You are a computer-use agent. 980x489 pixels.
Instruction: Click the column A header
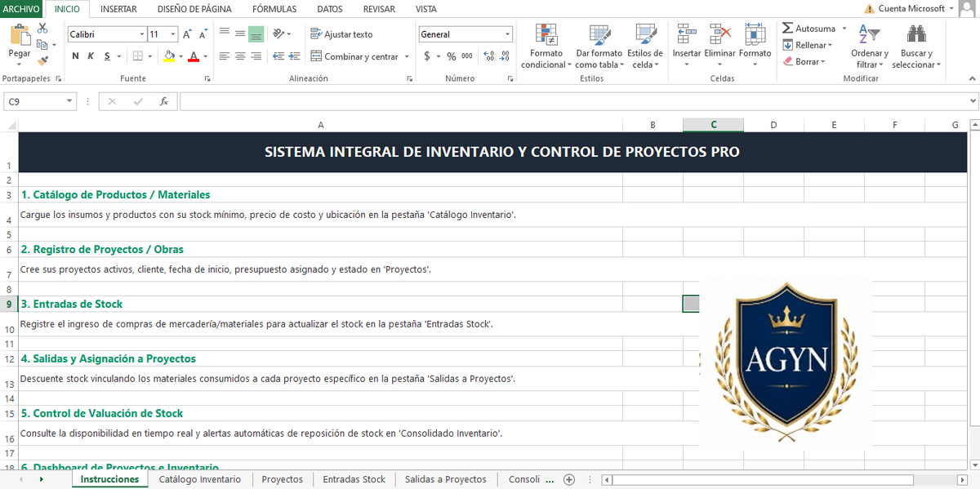(320, 125)
